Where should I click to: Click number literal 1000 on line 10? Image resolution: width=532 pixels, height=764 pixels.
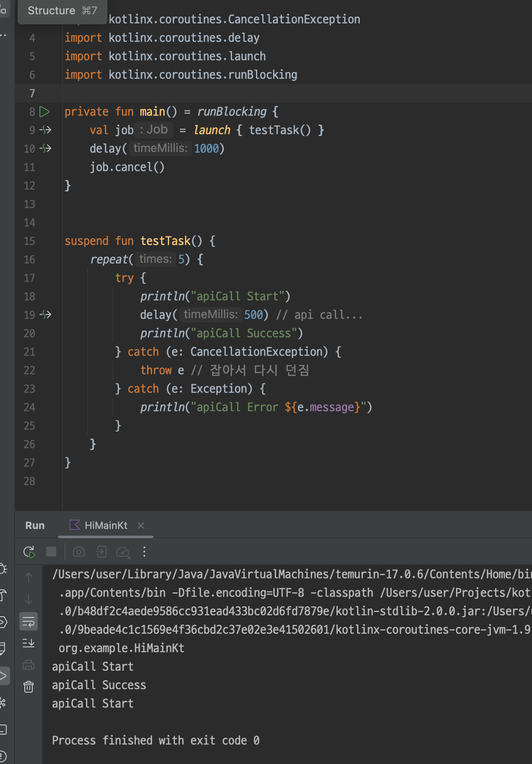[x=206, y=149]
